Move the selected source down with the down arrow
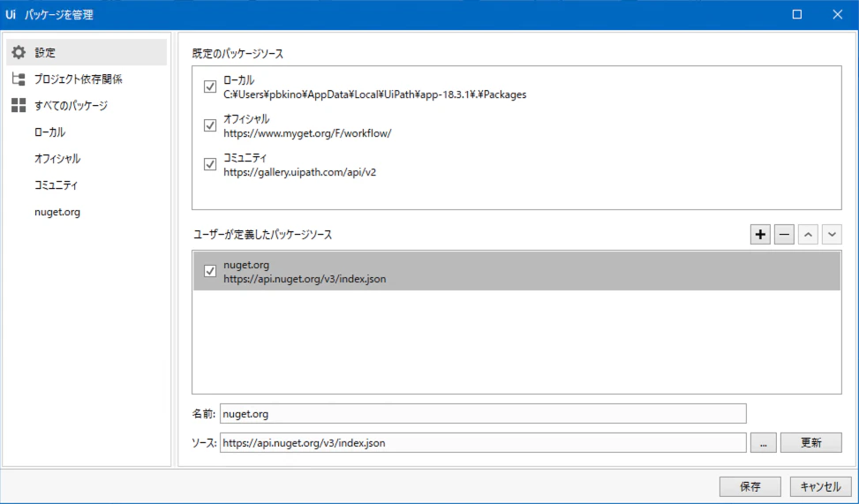Viewport: 859px width, 504px height. pos(832,235)
